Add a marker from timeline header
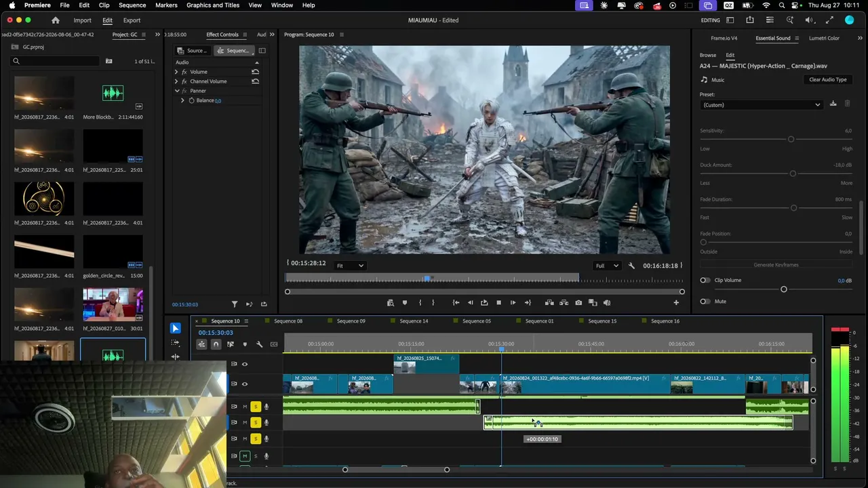 point(245,344)
